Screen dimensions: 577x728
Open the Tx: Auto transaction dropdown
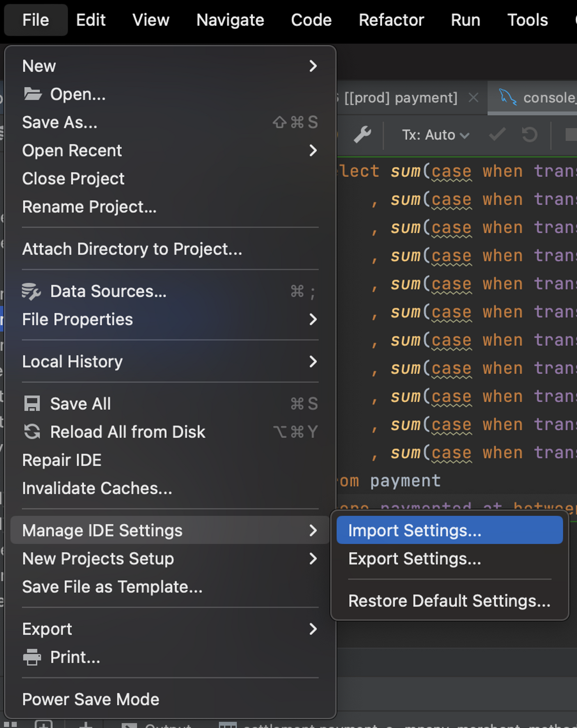tap(435, 135)
